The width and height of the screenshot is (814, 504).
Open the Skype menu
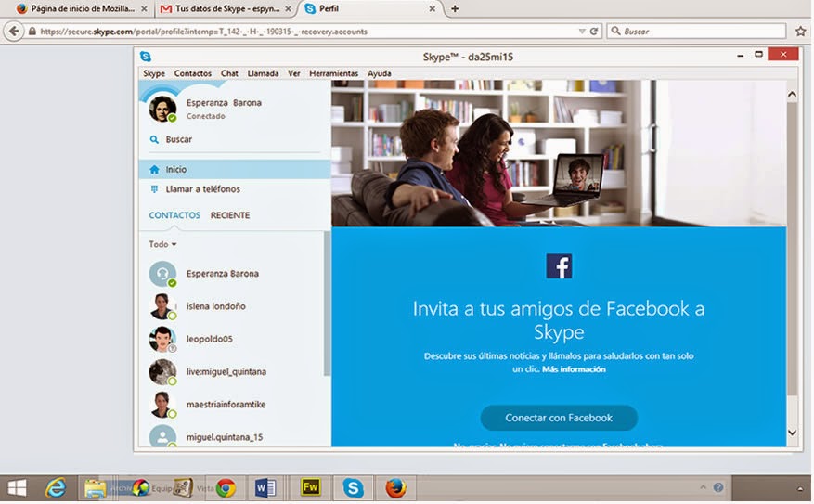(154, 73)
